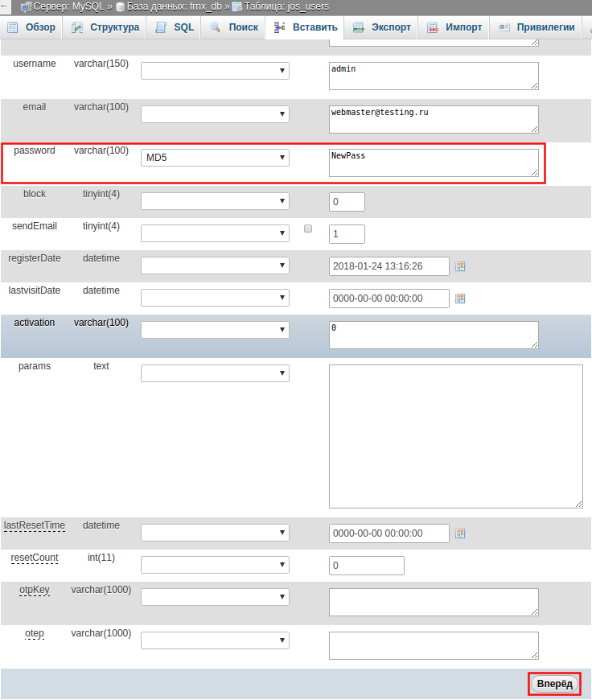Click the database icon in breadcrumb
The height and width of the screenshot is (700, 592).
tap(120, 6)
